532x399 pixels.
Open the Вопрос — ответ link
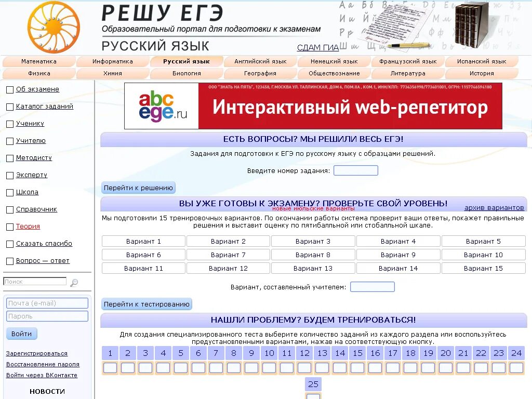click(43, 261)
